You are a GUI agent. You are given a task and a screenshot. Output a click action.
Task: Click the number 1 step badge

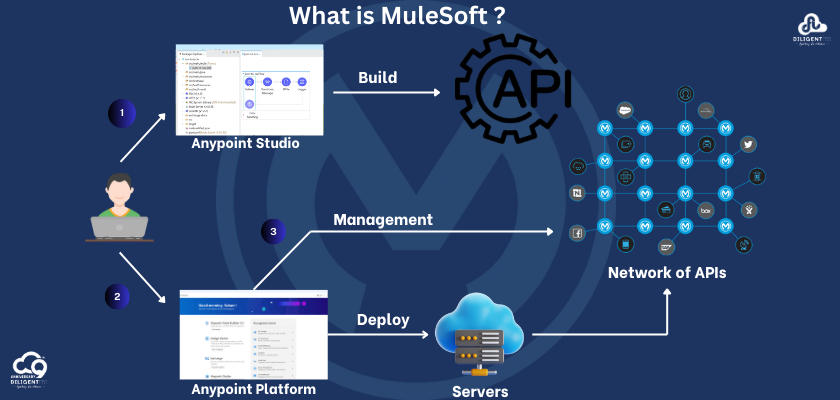pyautogui.click(x=121, y=114)
